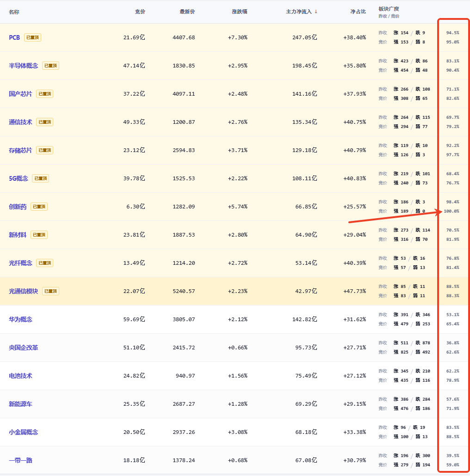Viewport: 470px width, 476px height.
Task: Click the 名称 column header
Action: [14, 12]
